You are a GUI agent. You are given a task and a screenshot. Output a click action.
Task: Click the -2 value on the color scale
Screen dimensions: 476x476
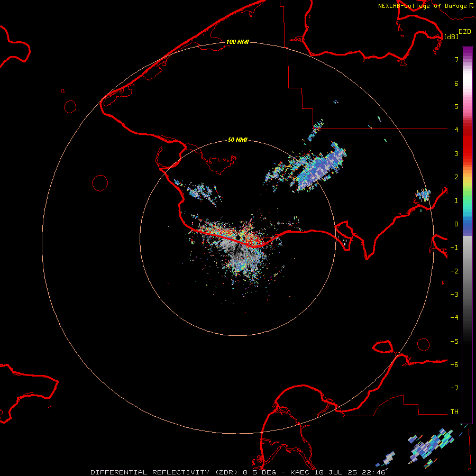click(x=454, y=271)
